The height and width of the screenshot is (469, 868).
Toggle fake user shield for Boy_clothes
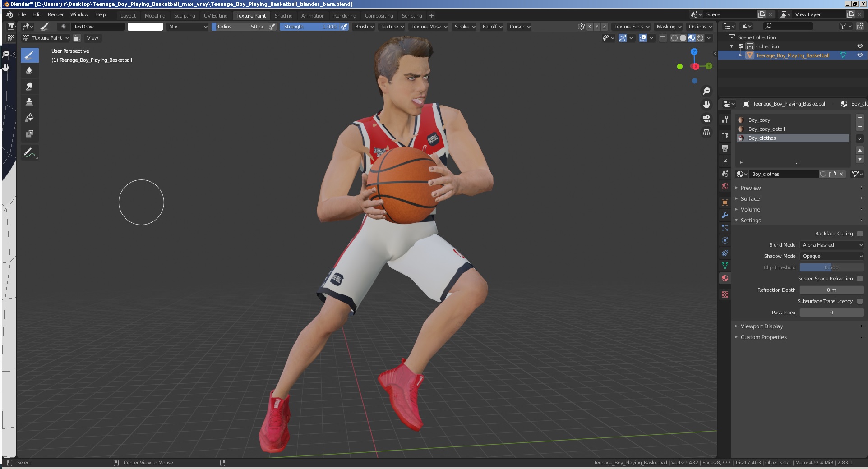pos(823,174)
